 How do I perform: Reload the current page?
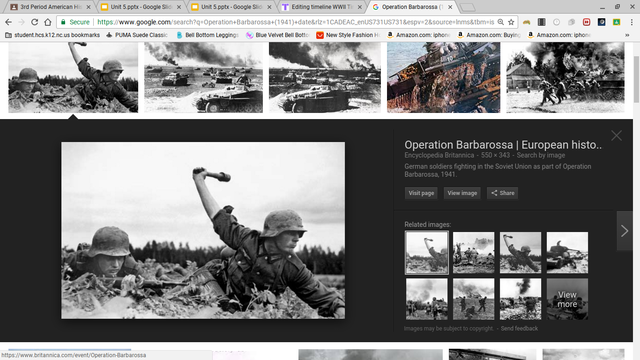(35, 22)
